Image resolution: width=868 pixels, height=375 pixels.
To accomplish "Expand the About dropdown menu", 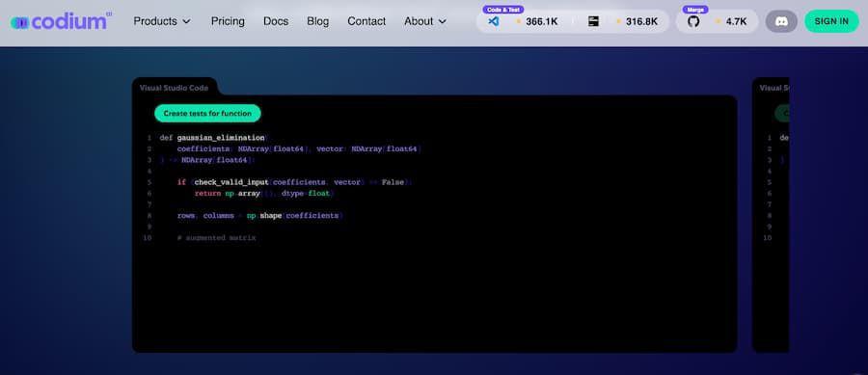I will (x=425, y=21).
